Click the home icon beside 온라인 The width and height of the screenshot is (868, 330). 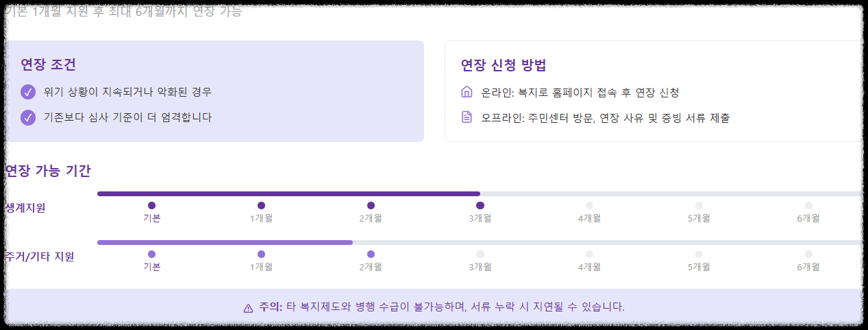(x=467, y=92)
